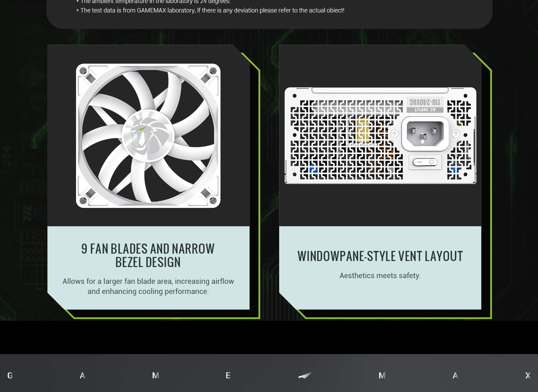
Task: Click the fan's bottom-right mounting hole
Action: click(x=213, y=201)
